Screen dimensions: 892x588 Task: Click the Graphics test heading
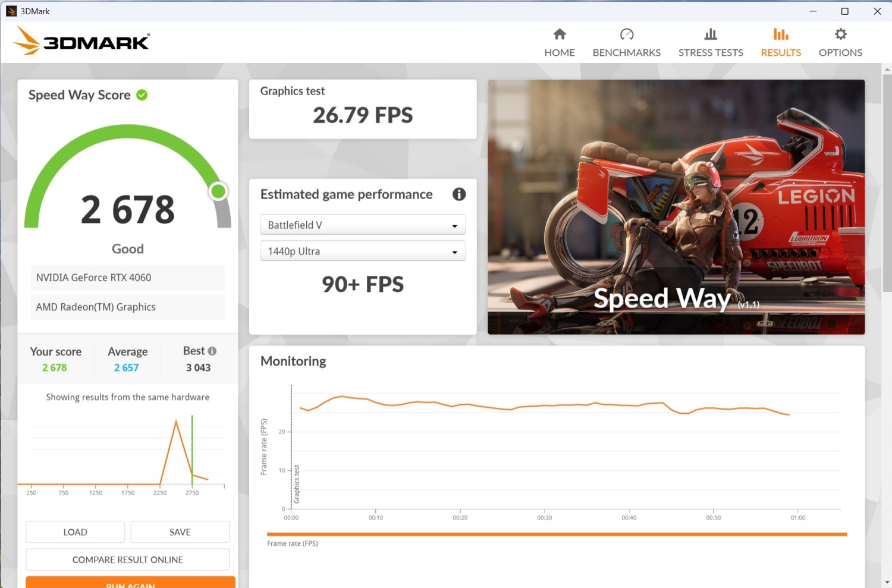click(293, 91)
